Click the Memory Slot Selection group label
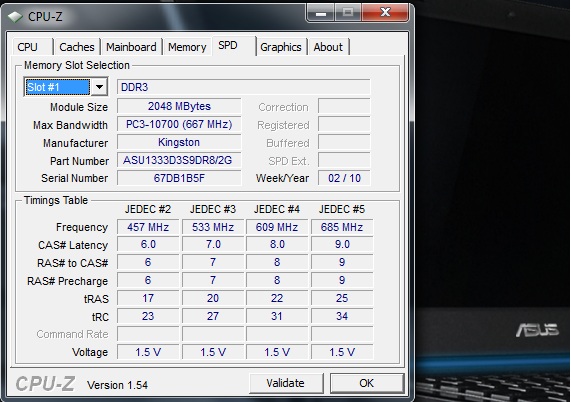This screenshot has width=571, height=402. (77, 65)
